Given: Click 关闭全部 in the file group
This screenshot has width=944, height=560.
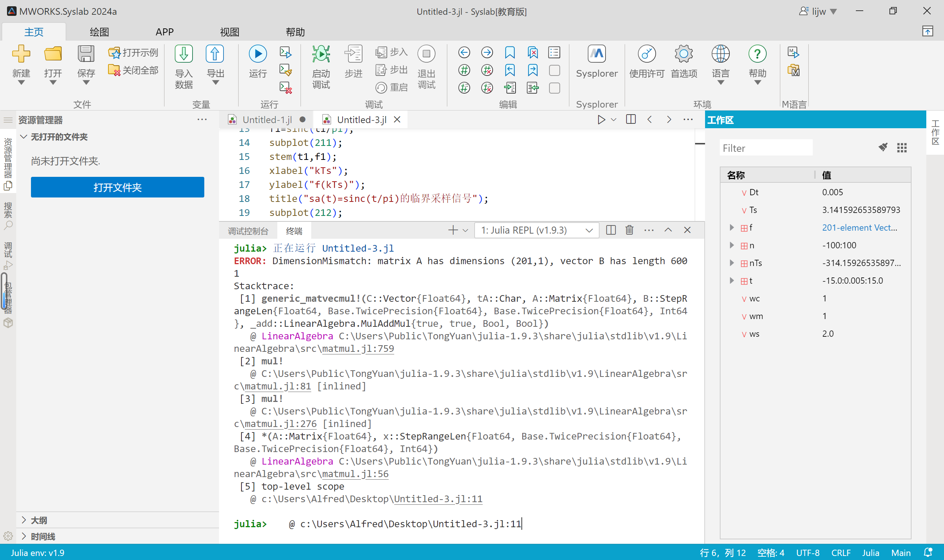Looking at the screenshot, I should point(133,70).
